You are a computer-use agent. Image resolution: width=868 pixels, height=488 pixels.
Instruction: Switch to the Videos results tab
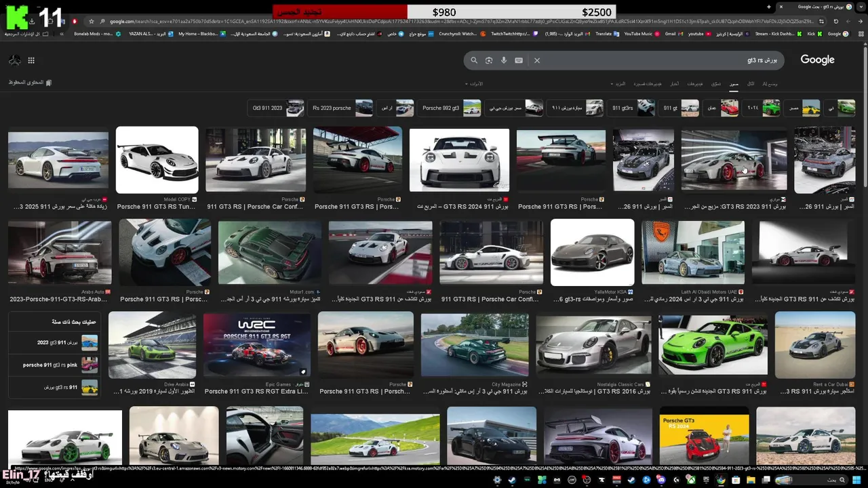(695, 83)
